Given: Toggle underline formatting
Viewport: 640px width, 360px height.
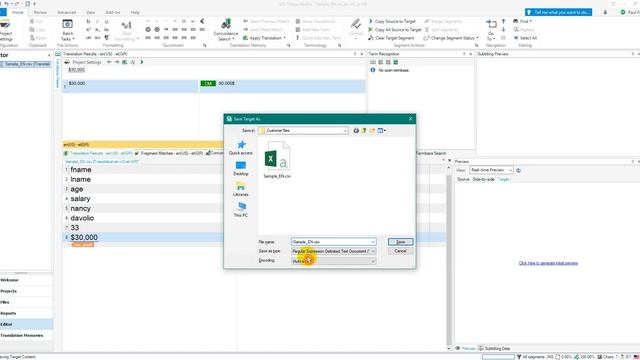Looking at the screenshot, I should pos(107,22).
